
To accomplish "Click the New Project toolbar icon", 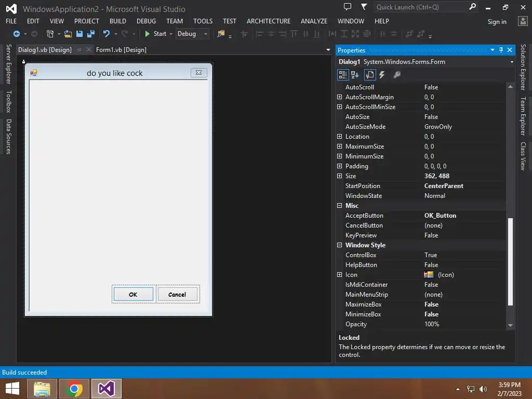I will pos(50,34).
